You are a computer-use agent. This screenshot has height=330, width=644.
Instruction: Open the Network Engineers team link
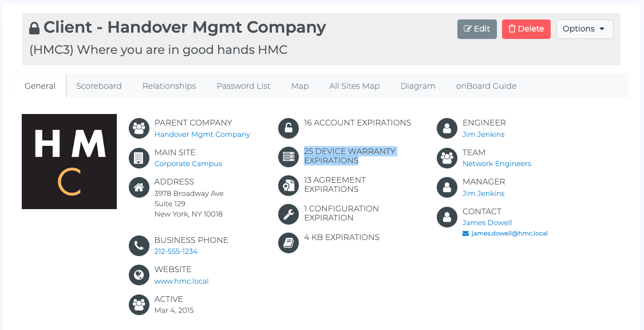tap(497, 164)
